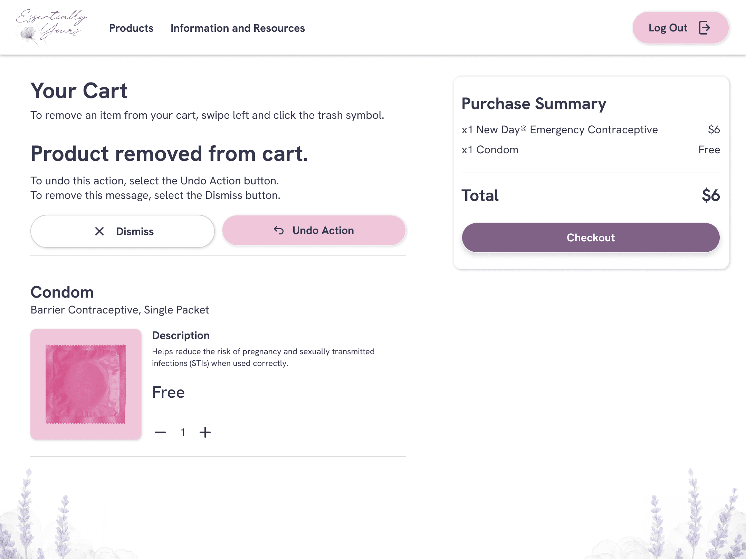The height and width of the screenshot is (560, 746).
Task: Decrease condom quantity with minus icon
Action: (160, 432)
